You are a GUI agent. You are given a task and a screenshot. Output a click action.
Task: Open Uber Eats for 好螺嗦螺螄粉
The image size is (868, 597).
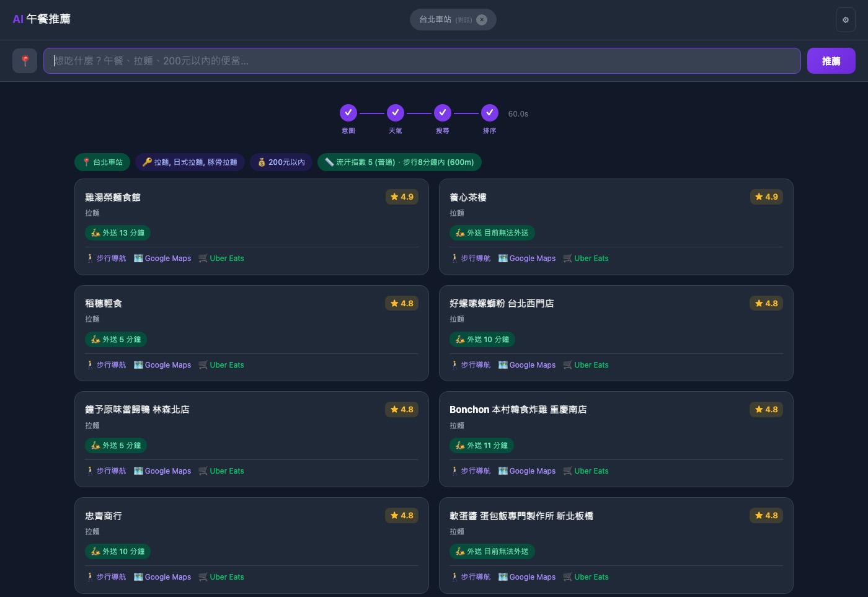point(586,365)
